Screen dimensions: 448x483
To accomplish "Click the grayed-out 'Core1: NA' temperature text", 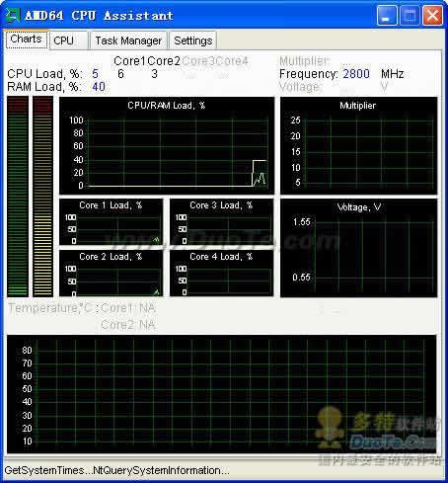I will 128,308.
